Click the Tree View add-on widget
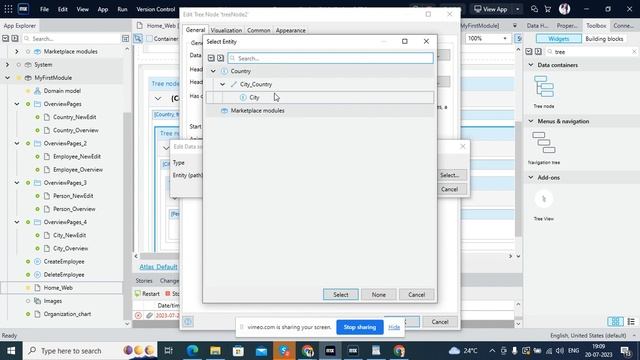This screenshot has width=640, height=360. [544, 205]
